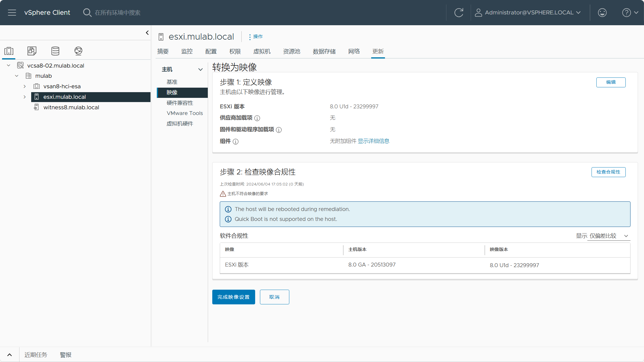Open the 显示详细信息 link
Viewport: 644px width, 362px height.
point(374,141)
